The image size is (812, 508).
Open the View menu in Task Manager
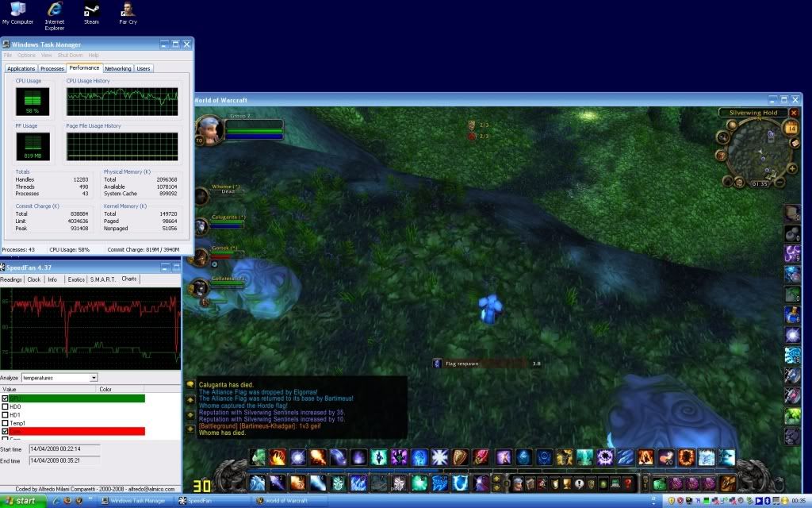coord(47,55)
